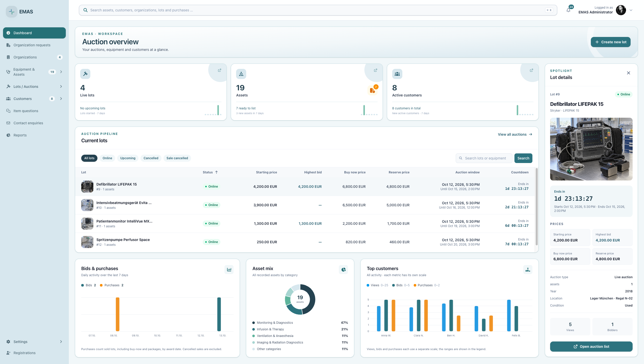
Task: Focus the Search lots or equipment field
Action: click(x=484, y=158)
